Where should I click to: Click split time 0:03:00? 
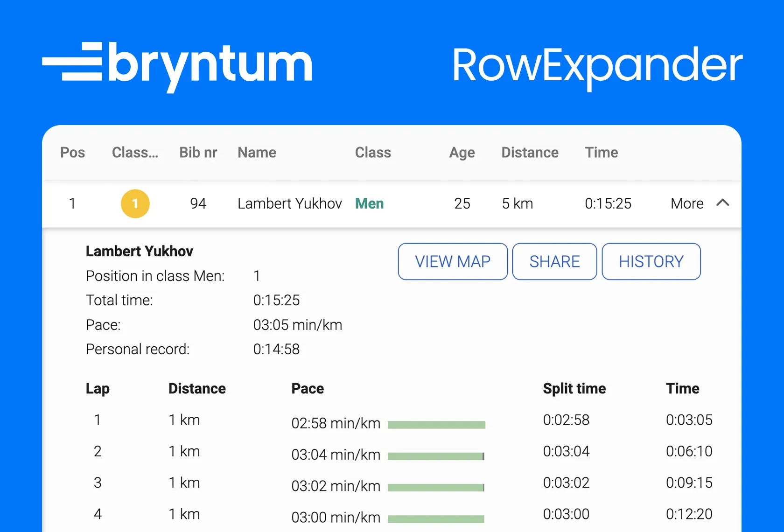click(566, 514)
